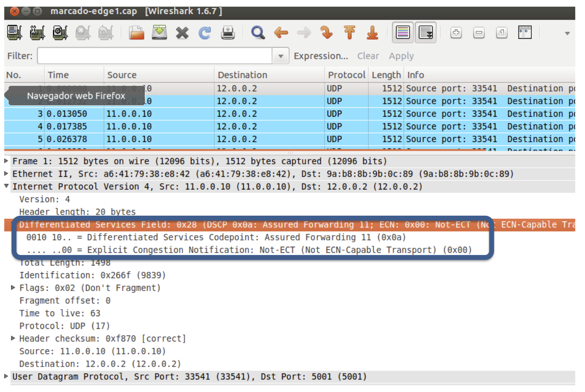
Task: Click the Apply filter button
Action: (x=401, y=56)
